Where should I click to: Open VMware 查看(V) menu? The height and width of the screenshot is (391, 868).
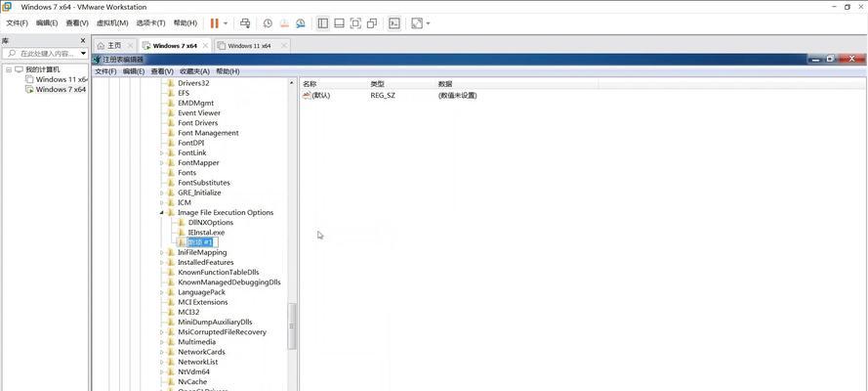tap(77, 23)
